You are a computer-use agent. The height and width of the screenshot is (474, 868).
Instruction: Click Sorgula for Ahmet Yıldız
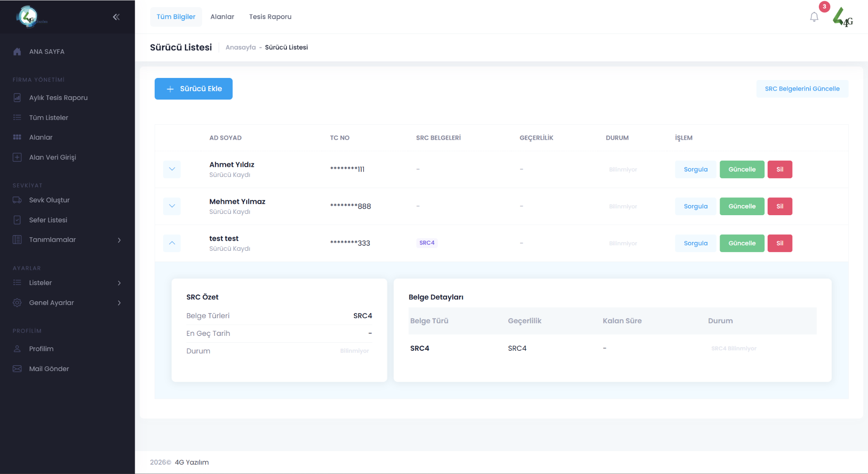coord(696,169)
